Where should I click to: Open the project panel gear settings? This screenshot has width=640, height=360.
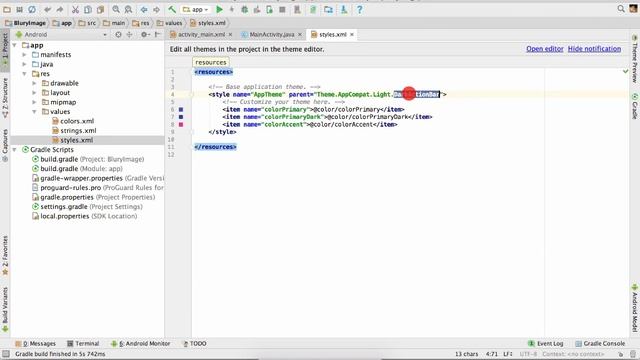(x=144, y=35)
